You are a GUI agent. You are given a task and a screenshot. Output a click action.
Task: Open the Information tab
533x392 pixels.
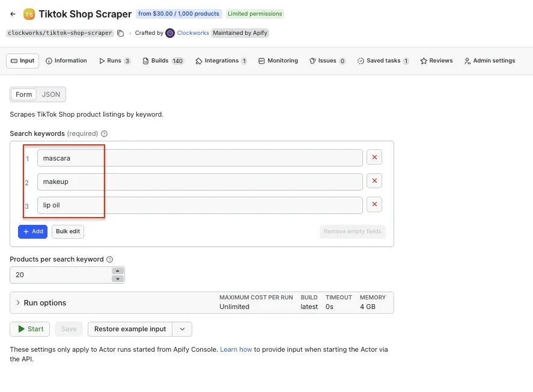[66, 61]
